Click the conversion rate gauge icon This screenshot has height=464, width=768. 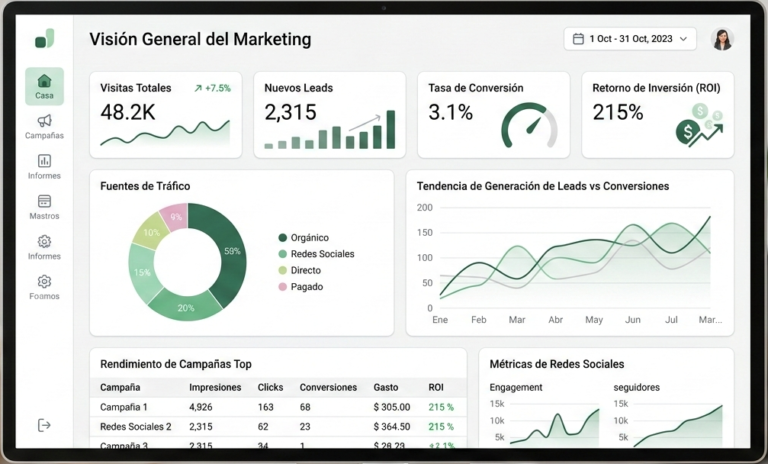point(527,126)
